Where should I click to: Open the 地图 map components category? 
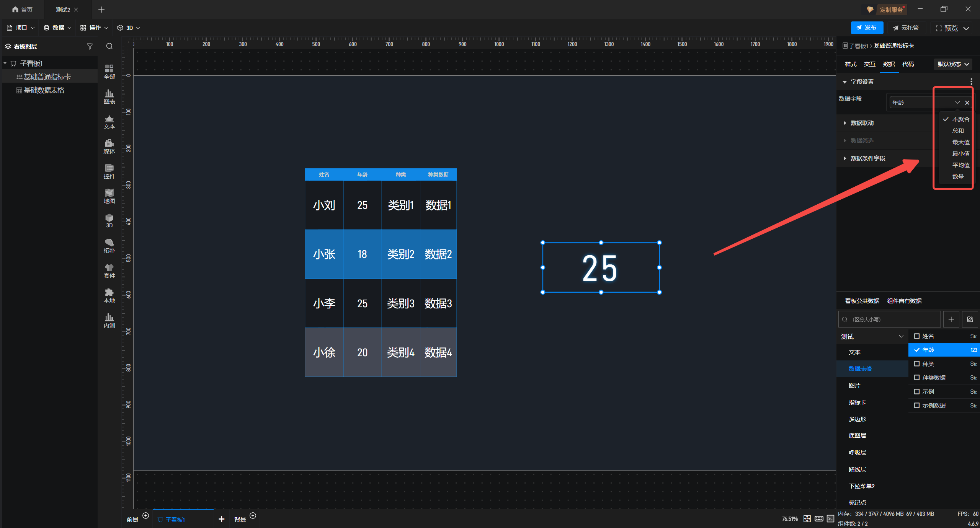[x=109, y=196]
